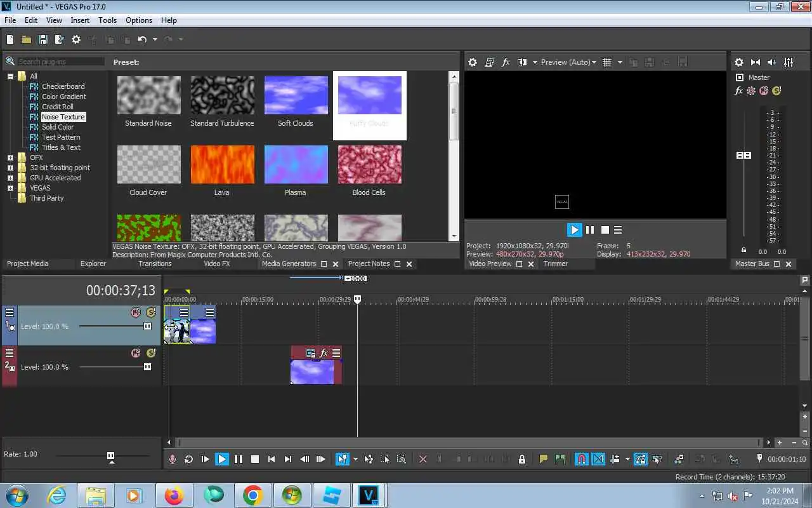Open the Tools menu

point(107,20)
